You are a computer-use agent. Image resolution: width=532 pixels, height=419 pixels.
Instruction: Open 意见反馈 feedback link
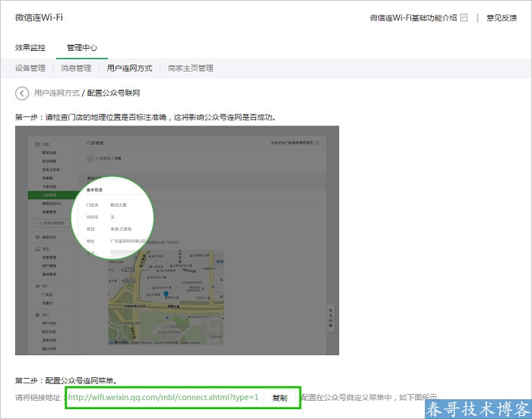(502, 17)
